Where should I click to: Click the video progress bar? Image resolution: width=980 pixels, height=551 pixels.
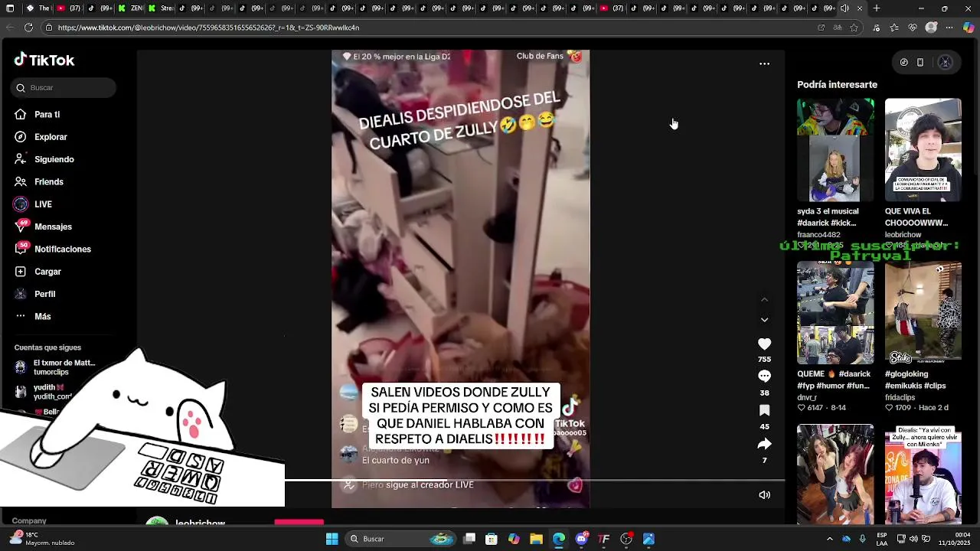click(x=534, y=481)
